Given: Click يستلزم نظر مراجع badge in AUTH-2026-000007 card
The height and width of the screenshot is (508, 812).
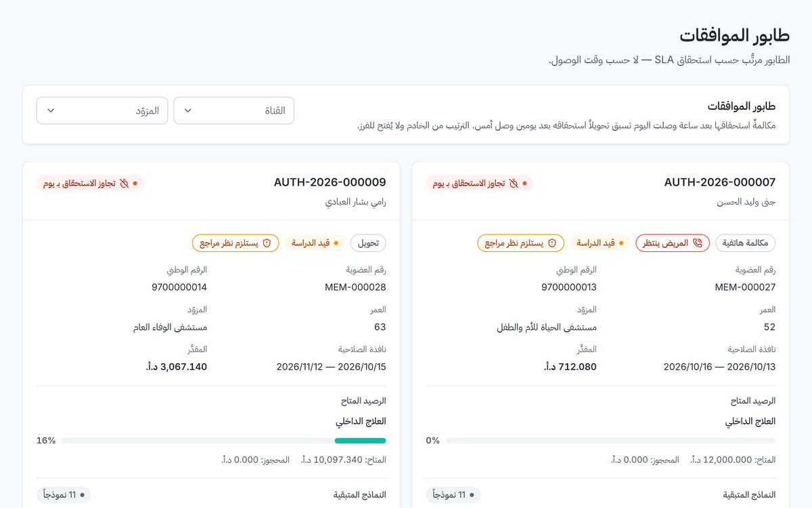Looking at the screenshot, I should point(521,242).
